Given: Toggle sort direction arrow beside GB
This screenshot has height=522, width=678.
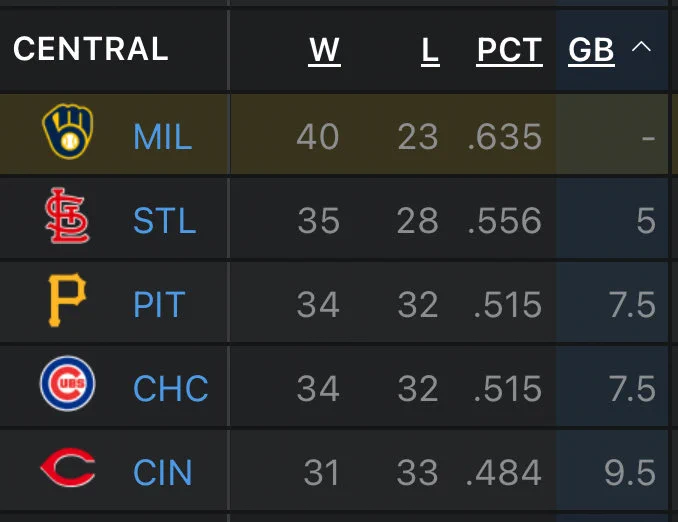Looking at the screenshot, I should (641, 46).
